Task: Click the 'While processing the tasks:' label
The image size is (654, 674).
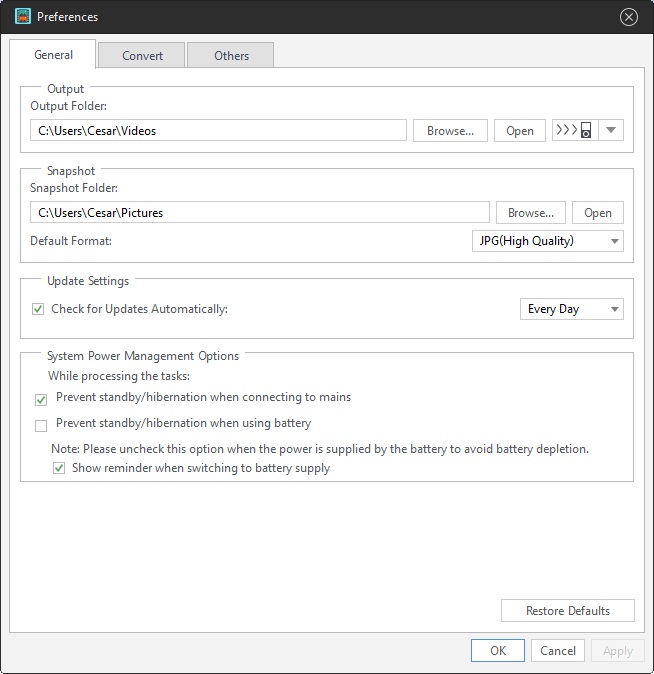Action: pyautogui.click(x=119, y=376)
